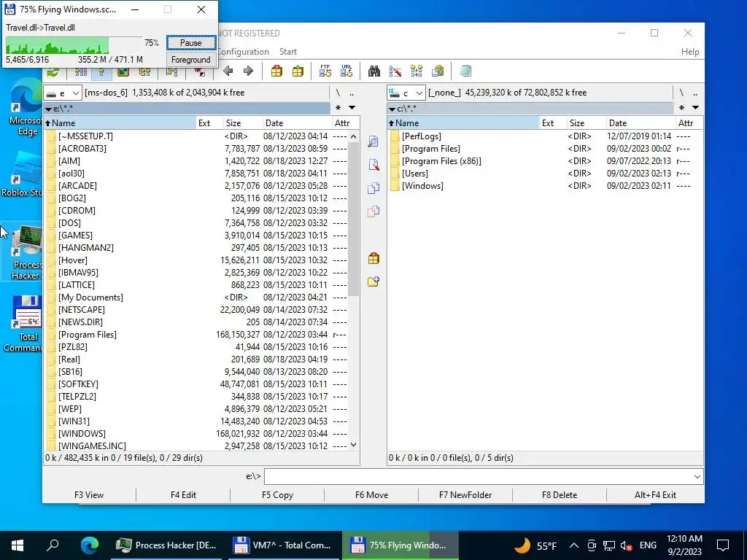Open the Windows Start button
Image resolution: width=747 pixels, height=560 pixels.
coord(18,545)
